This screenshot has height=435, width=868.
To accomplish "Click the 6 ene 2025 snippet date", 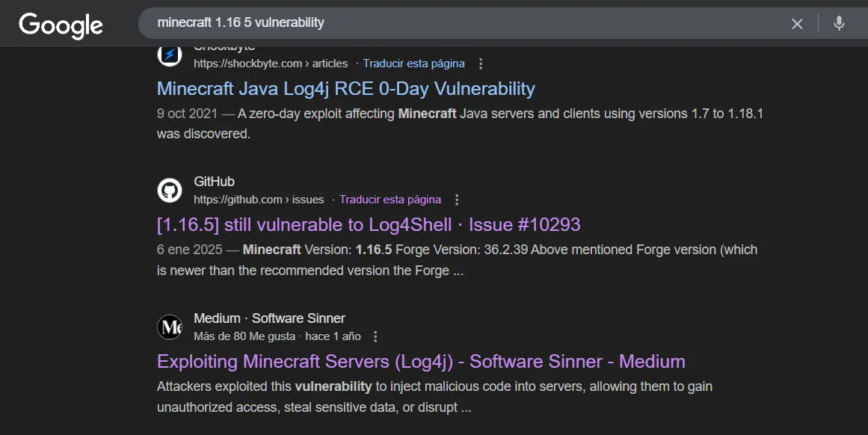I will coord(189,250).
